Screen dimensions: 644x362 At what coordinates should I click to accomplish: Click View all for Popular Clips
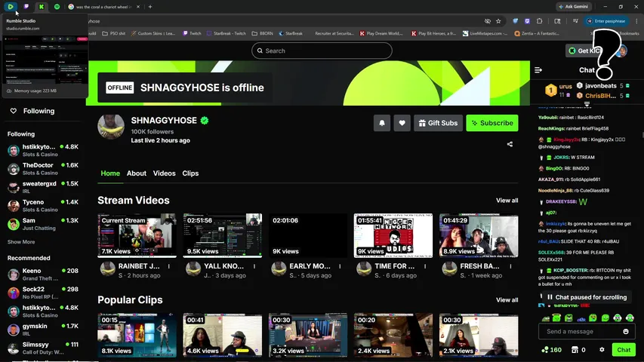coord(507,300)
